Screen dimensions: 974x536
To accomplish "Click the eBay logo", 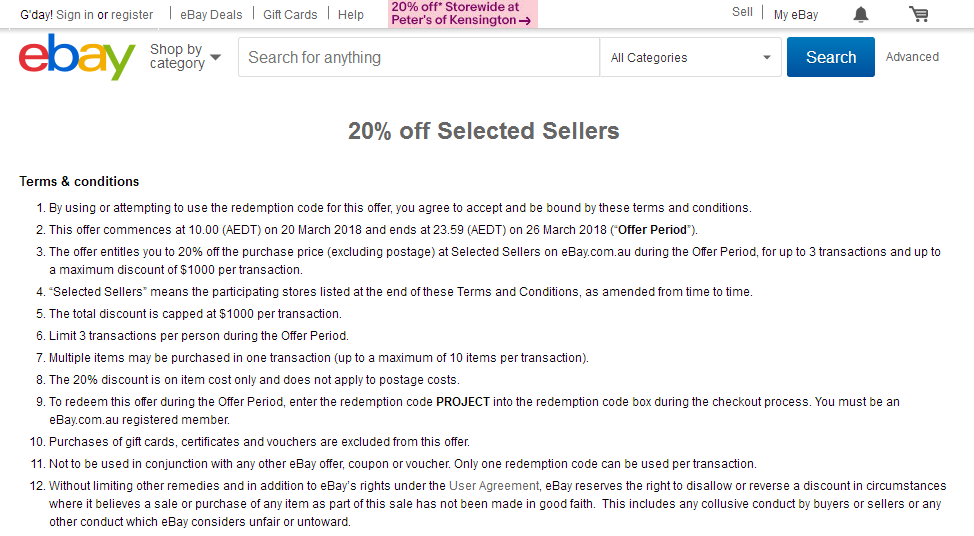I will click(x=77, y=57).
